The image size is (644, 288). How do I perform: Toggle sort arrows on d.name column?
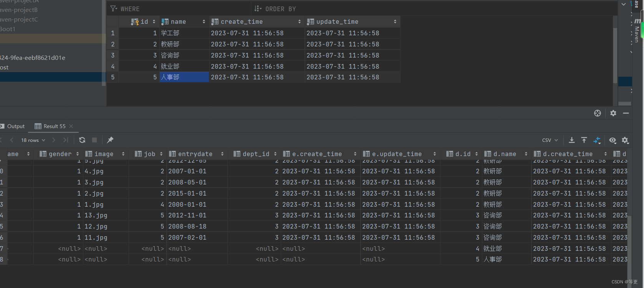click(526, 154)
